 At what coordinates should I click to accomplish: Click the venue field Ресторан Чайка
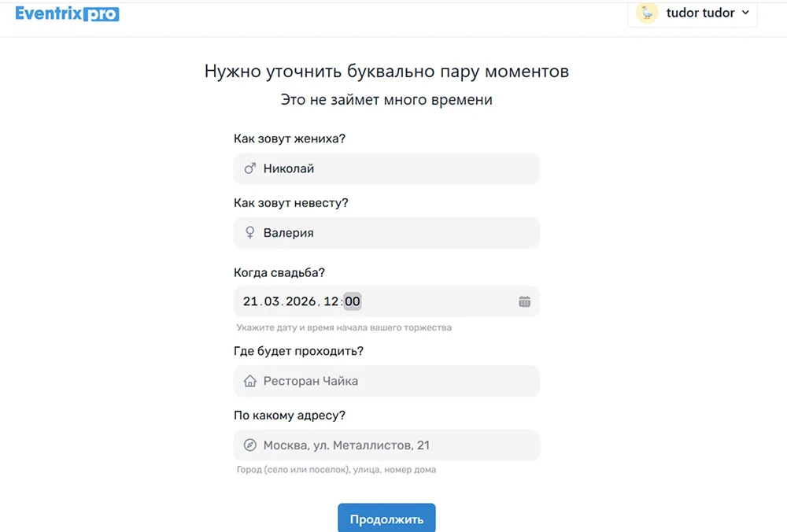click(x=393, y=381)
